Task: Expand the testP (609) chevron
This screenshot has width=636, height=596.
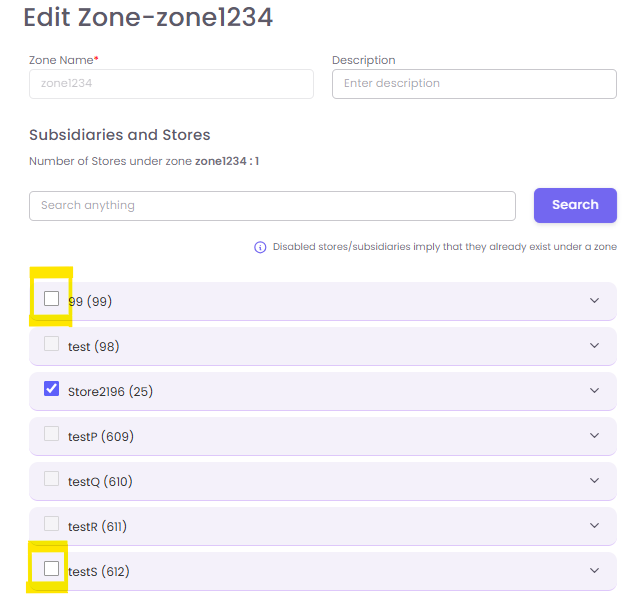Action: [595, 436]
